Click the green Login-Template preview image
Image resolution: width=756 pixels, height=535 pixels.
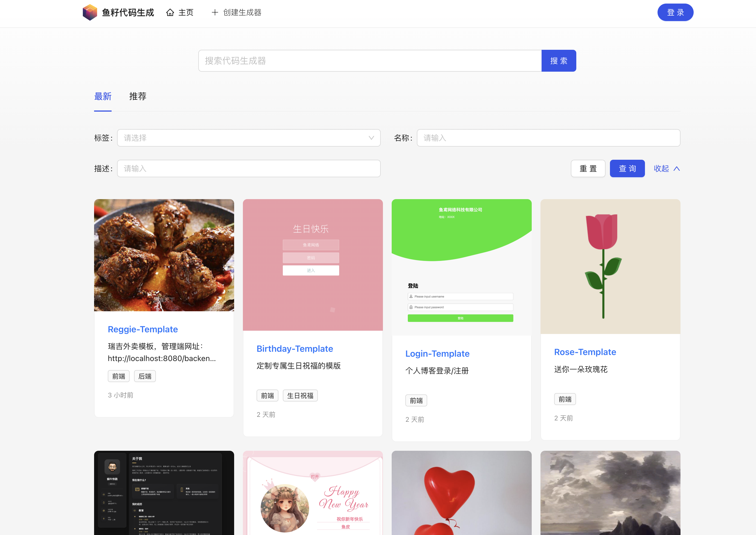[461, 267]
